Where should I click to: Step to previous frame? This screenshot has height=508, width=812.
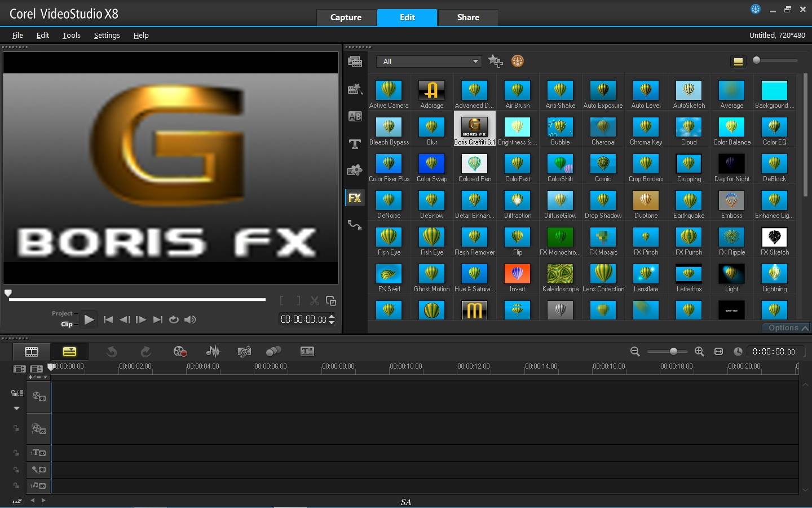125,319
